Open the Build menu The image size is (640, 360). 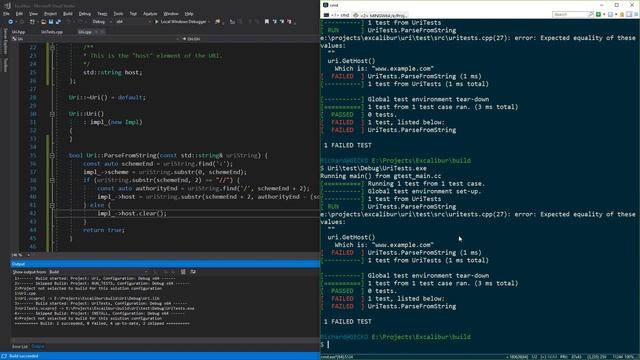(68, 13)
